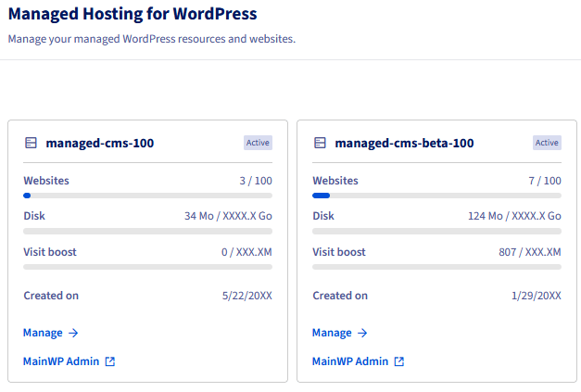Click the '124 Mo / XXXX.X Go' disk value
Image resolution: width=581 pixels, height=392 pixels.
click(x=514, y=216)
